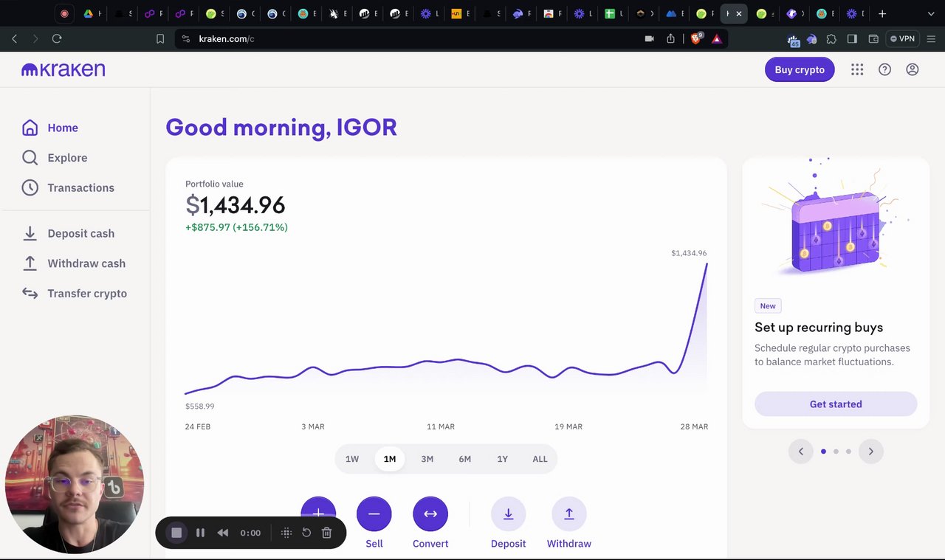The height and width of the screenshot is (560, 945).
Task: Click the webcam bubble of the recorder
Action: point(75,484)
